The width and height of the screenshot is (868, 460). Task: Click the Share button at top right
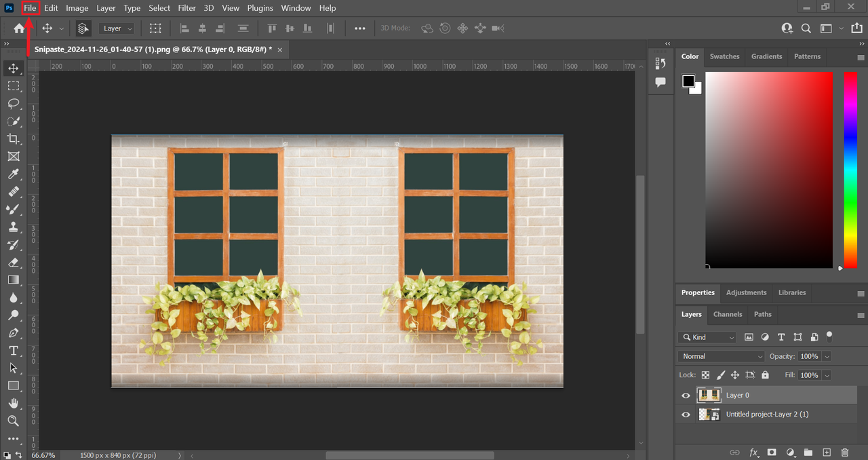(x=856, y=28)
